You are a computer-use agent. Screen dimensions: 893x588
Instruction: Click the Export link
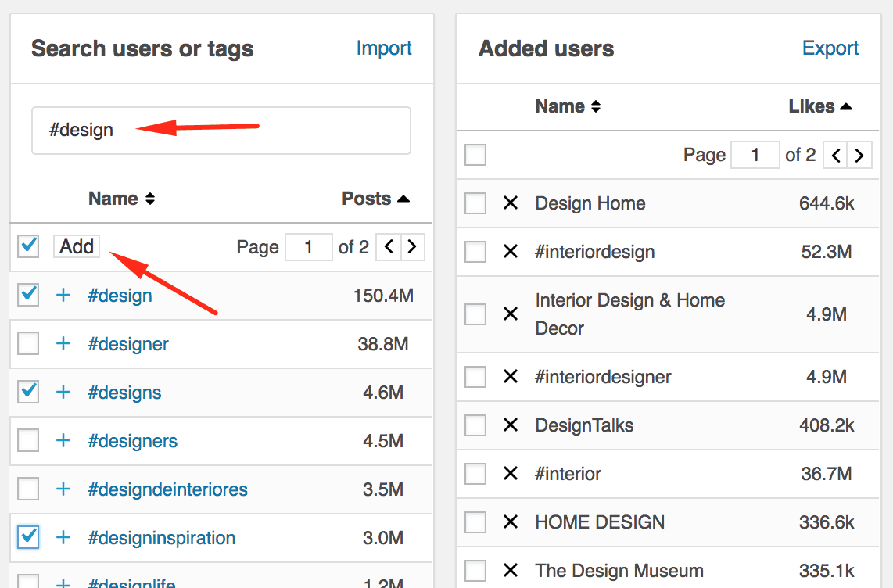coord(830,48)
